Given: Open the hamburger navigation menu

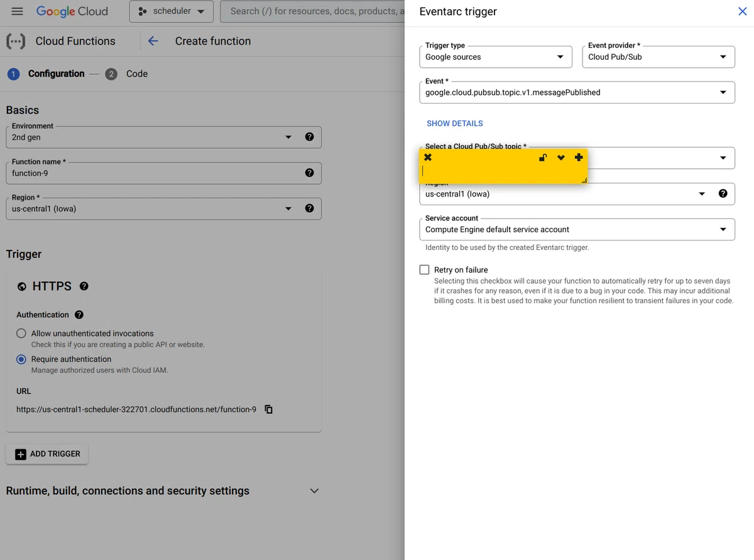Looking at the screenshot, I should point(18,11).
